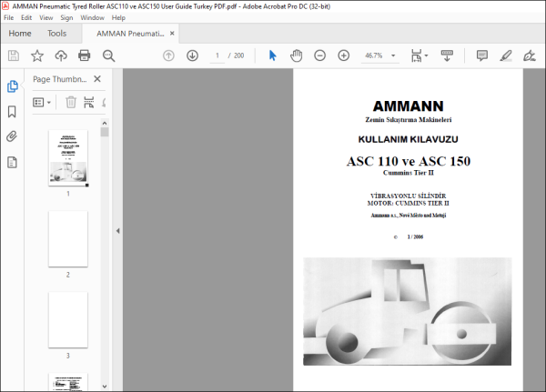The image size is (546, 392).
Task: Open the View menu
Action: (45, 18)
